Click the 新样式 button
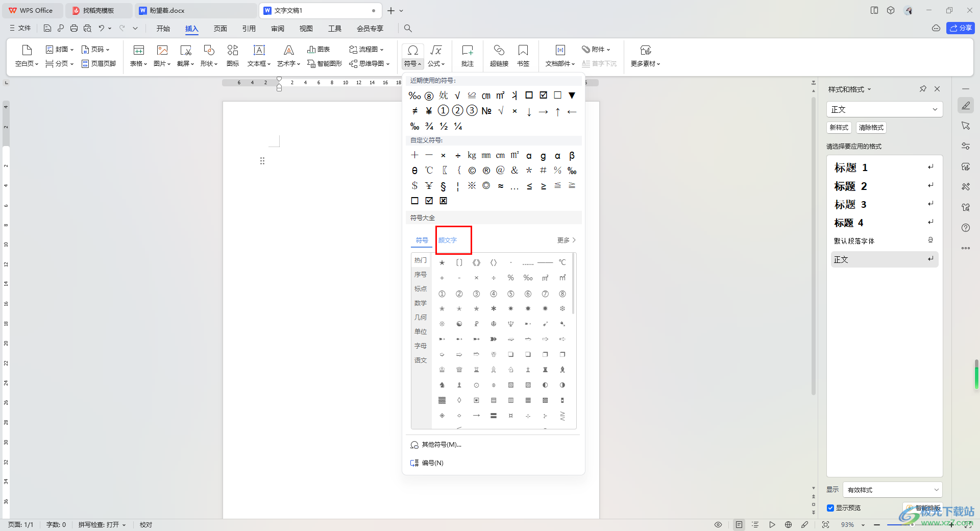 pos(839,128)
